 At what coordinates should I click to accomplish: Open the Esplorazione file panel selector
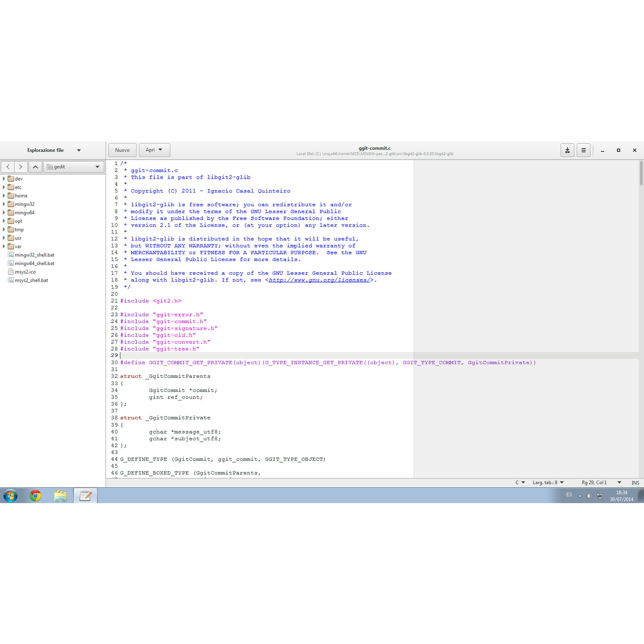coord(53,150)
